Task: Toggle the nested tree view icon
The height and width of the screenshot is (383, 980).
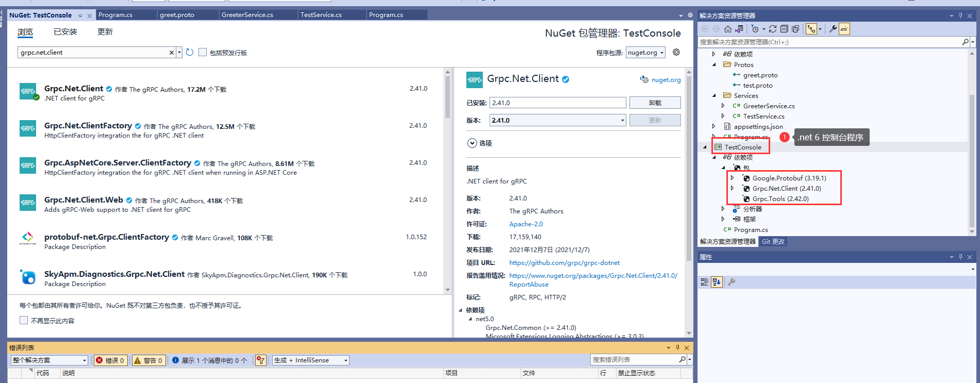Action: coord(811,29)
